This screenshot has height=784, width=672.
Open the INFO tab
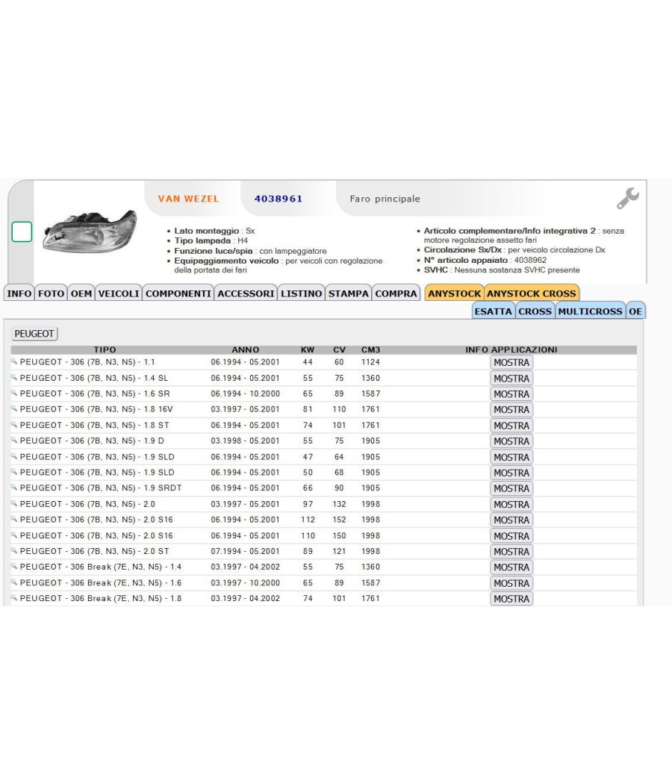(19, 293)
